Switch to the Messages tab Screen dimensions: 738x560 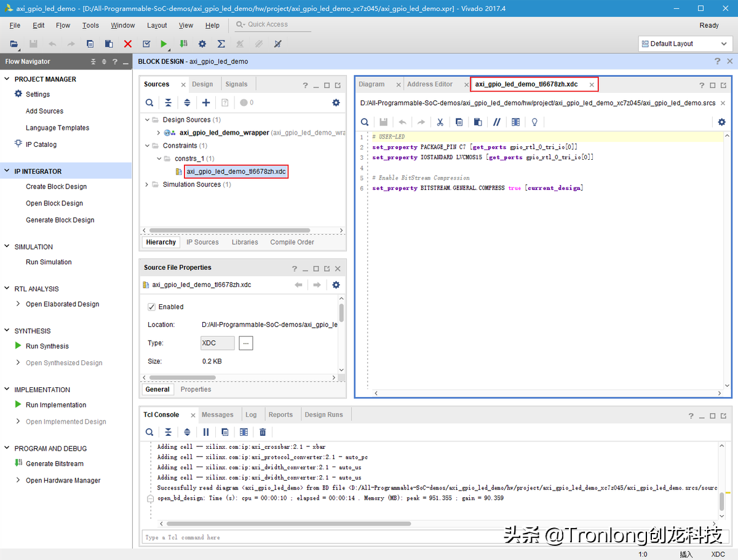click(x=218, y=414)
